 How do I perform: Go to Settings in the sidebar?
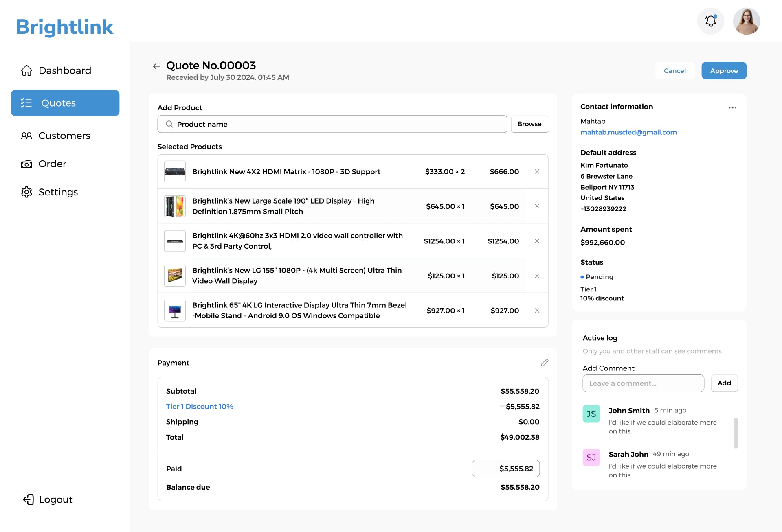point(58,192)
